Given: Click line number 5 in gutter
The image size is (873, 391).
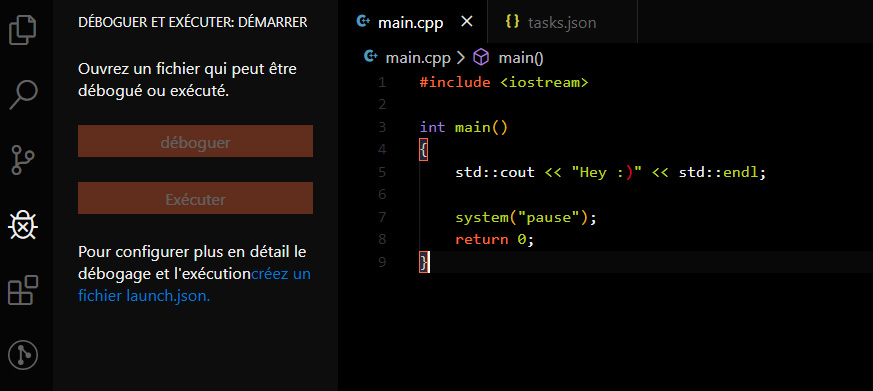Looking at the screenshot, I should click(x=381, y=172).
